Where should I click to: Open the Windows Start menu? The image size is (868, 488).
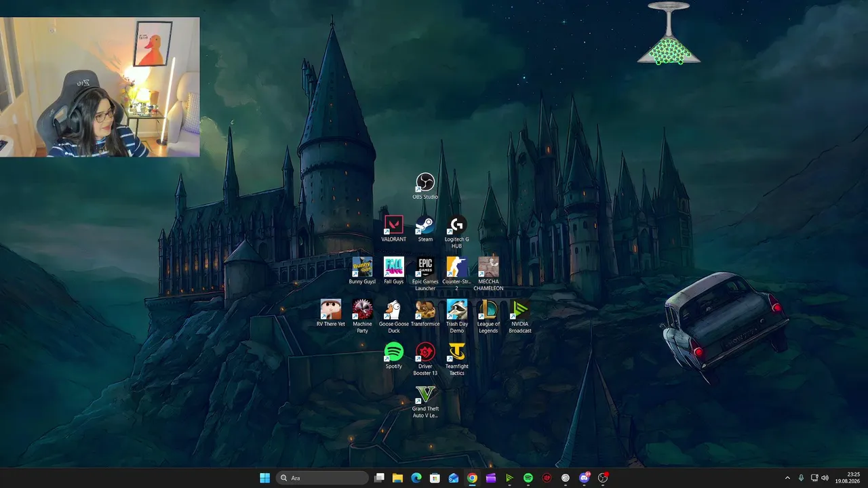click(x=264, y=478)
